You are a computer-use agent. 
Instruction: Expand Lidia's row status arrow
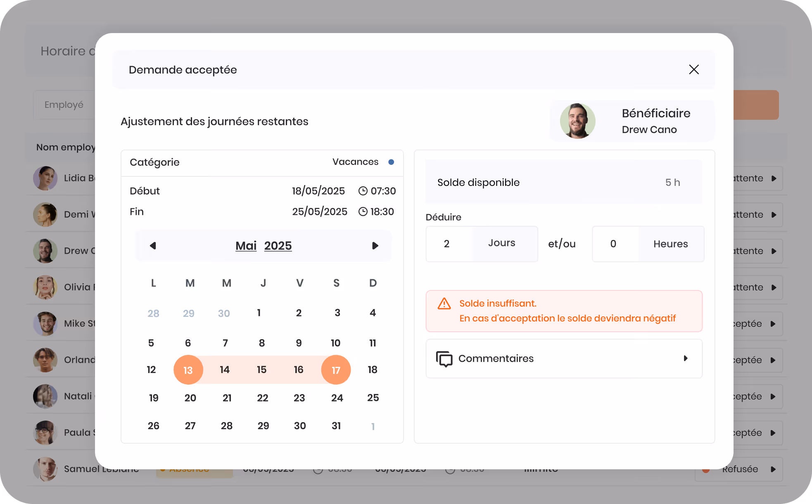pyautogui.click(x=774, y=178)
